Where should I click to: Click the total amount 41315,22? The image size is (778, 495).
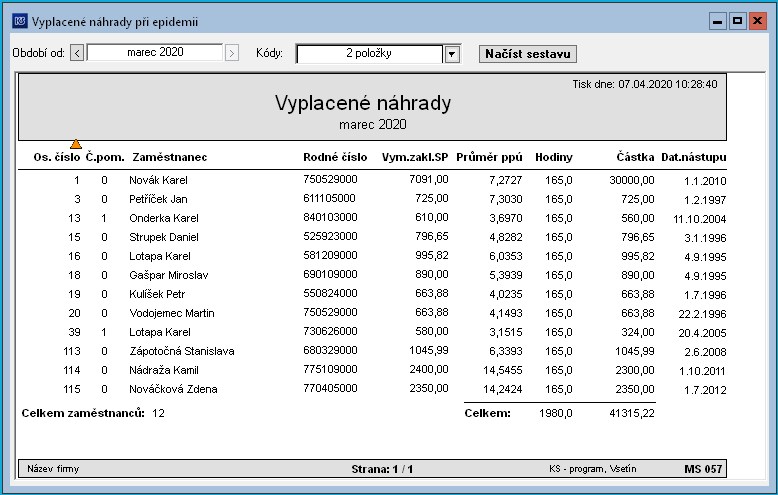632,413
